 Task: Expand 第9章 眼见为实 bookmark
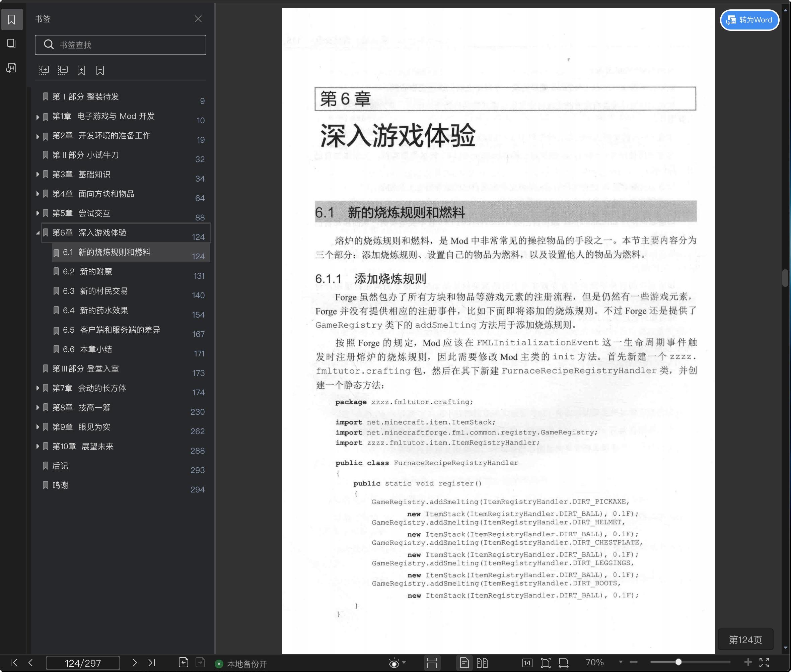click(38, 427)
